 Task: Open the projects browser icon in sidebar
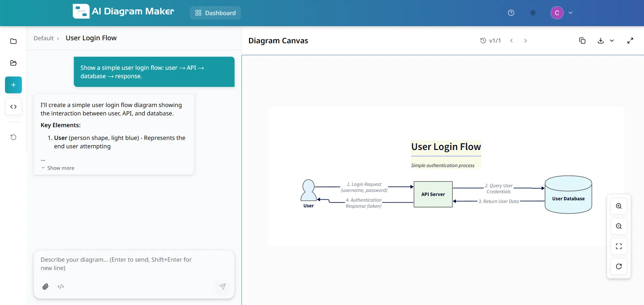[13, 63]
